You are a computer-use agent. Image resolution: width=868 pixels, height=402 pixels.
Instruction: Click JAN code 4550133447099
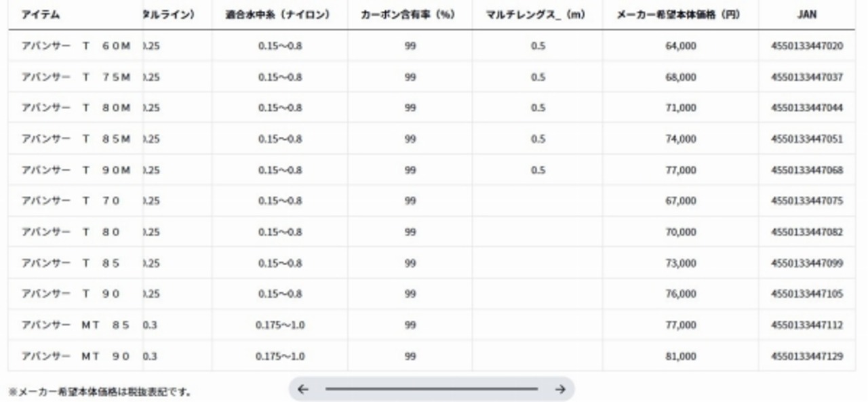click(x=807, y=263)
